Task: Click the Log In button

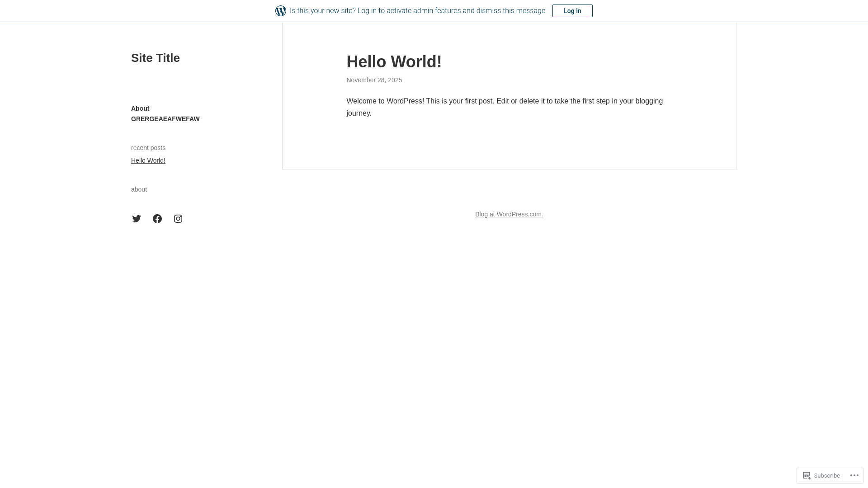Action: click(x=572, y=11)
